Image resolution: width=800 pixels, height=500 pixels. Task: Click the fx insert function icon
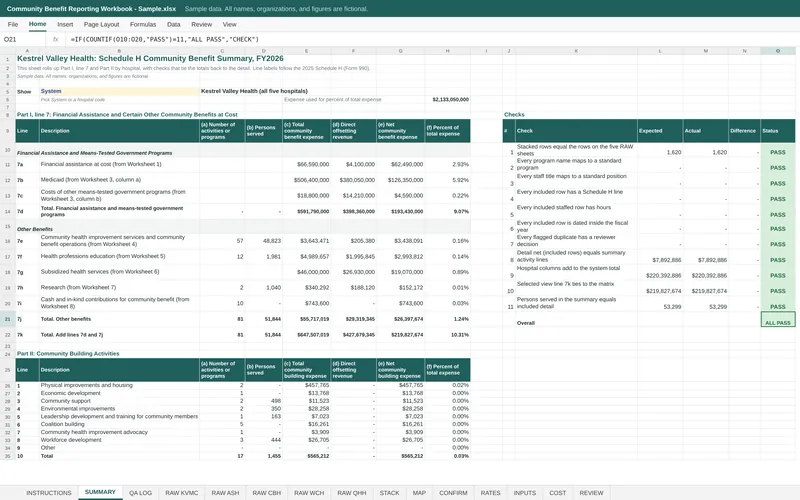point(56,39)
